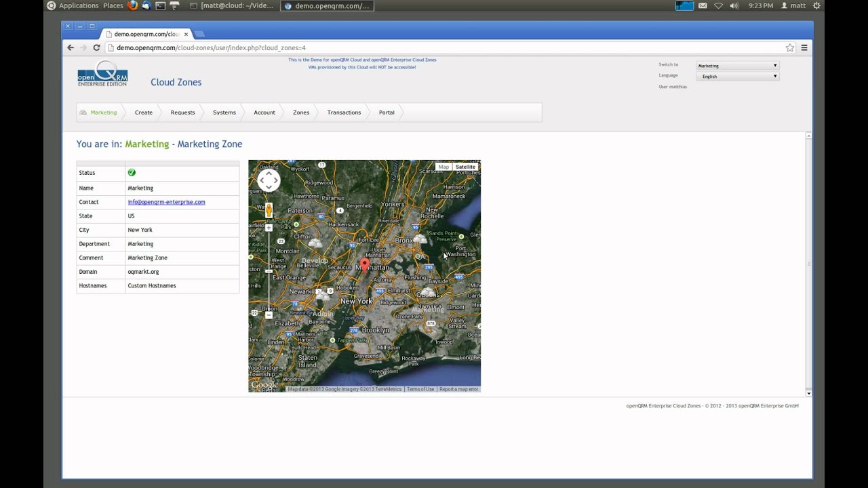The height and width of the screenshot is (488, 868).
Task: Go to the Create tab
Action: coord(144,113)
